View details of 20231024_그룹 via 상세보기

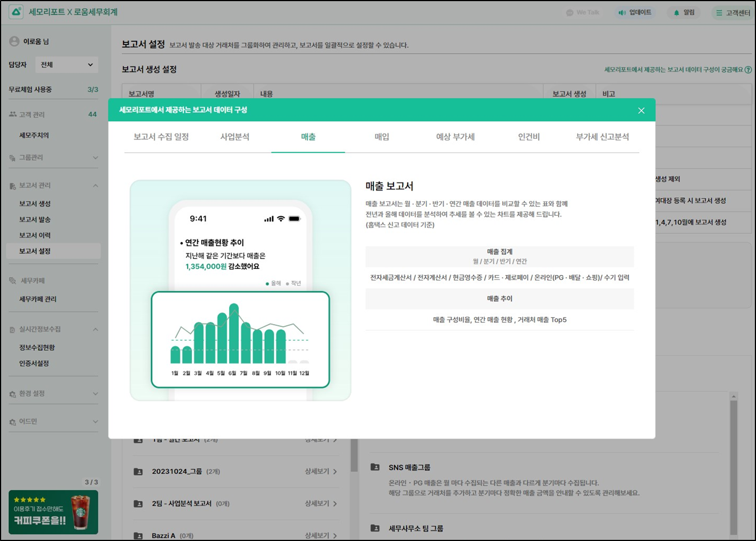click(x=321, y=472)
